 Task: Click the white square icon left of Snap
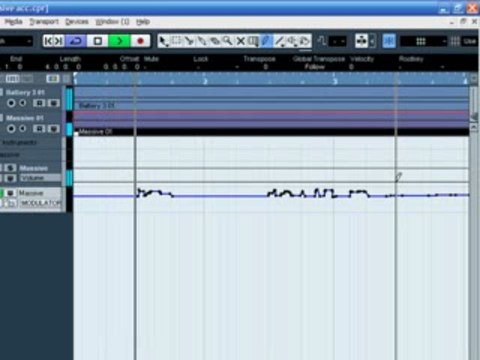pos(362,41)
